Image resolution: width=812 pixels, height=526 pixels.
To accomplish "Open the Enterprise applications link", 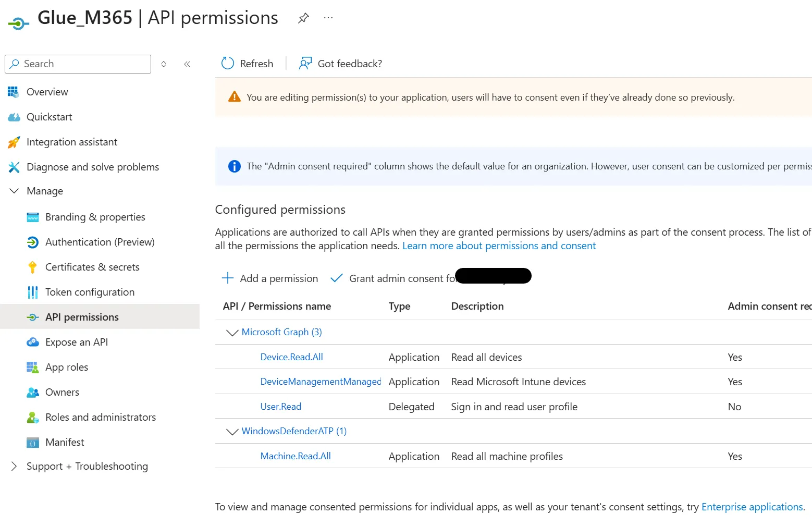I will click(x=752, y=506).
